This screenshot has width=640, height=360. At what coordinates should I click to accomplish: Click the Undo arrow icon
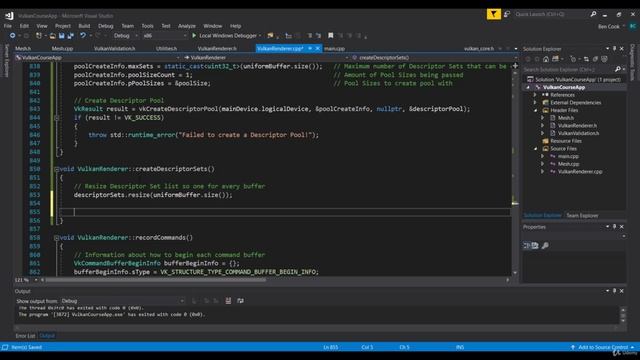tap(83, 36)
